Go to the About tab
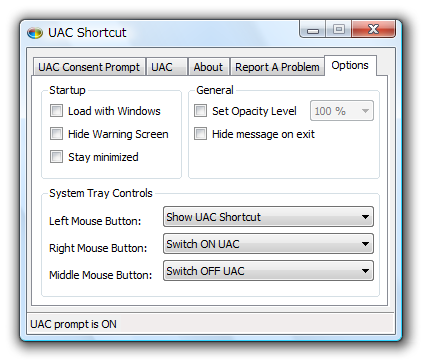The width and height of the screenshot is (424, 364). click(208, 67)
